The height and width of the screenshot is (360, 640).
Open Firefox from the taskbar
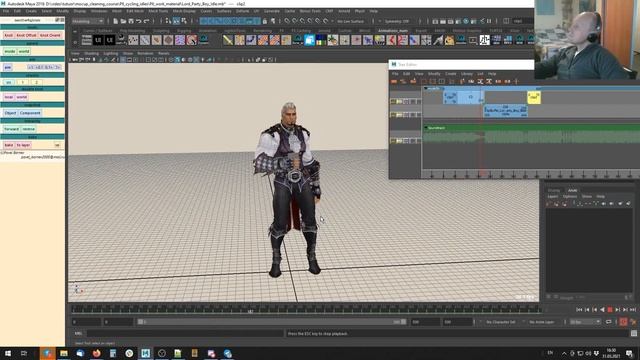coord(97,353)
